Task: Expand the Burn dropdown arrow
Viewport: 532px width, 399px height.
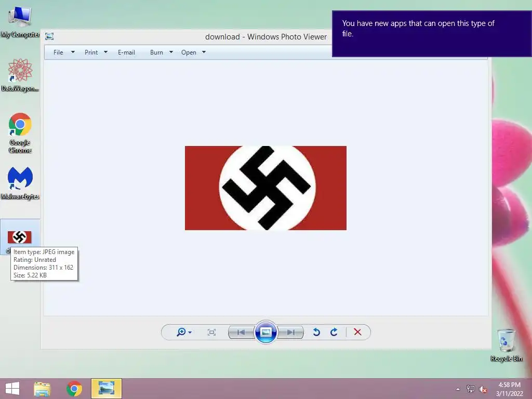Action: click(x=171, y=52)
